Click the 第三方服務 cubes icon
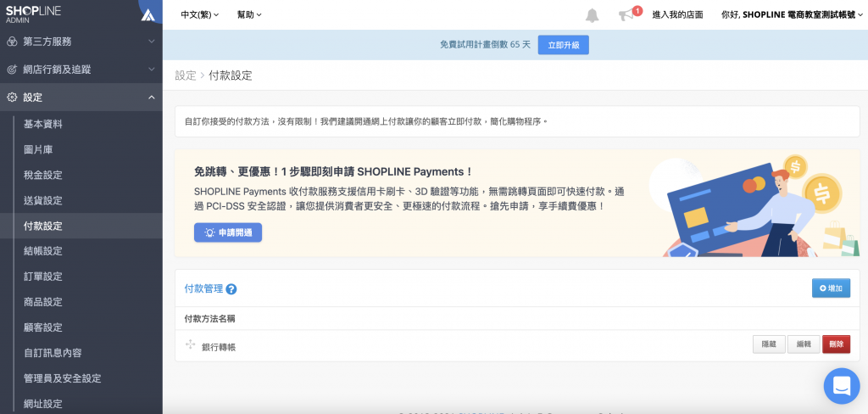This screenshot has height=414, width=868. point(12,42)
